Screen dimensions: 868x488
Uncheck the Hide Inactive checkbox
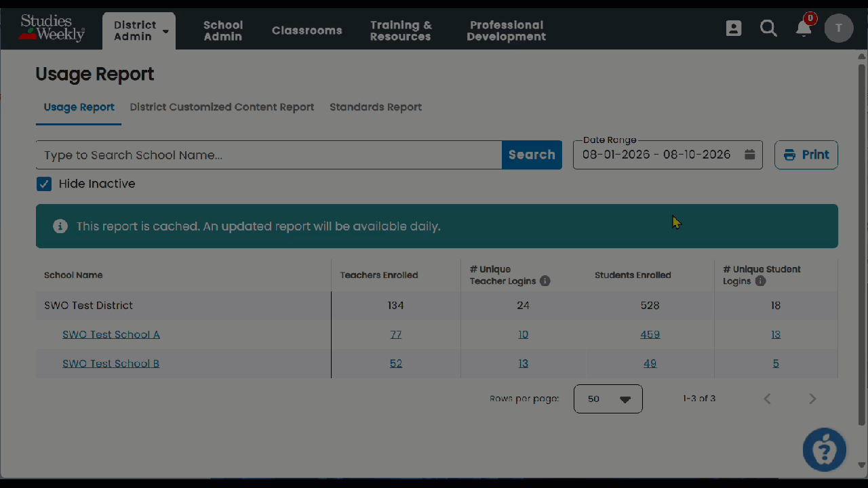[x=44, y=184]
